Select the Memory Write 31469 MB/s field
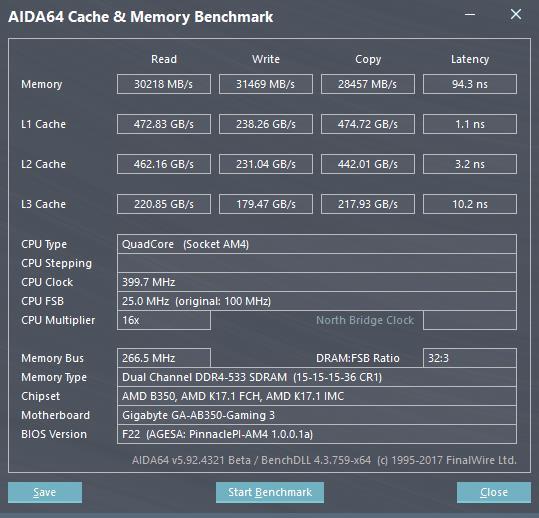Screen dimensions: 539x518 [266, 84]
